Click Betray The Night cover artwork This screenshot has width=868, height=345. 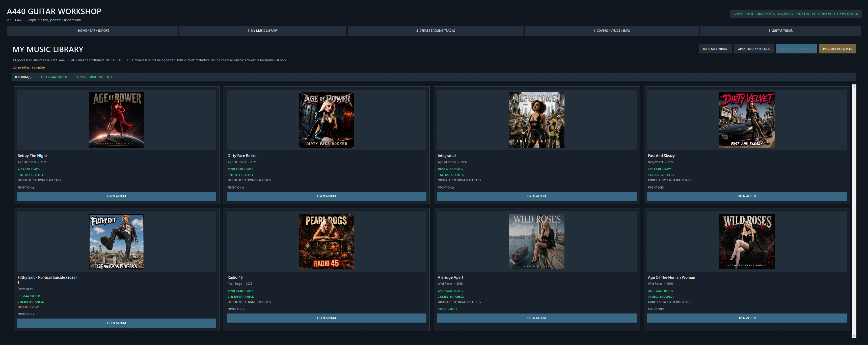117,120
